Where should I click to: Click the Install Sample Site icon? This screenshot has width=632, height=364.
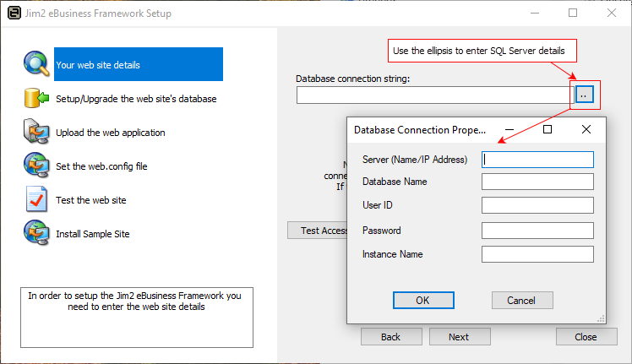pos(37,233)
